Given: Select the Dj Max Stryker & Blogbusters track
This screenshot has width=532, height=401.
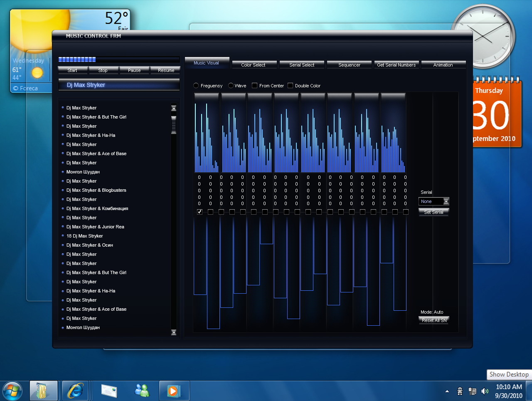Looking at the screenshot, I should [96, 190].
